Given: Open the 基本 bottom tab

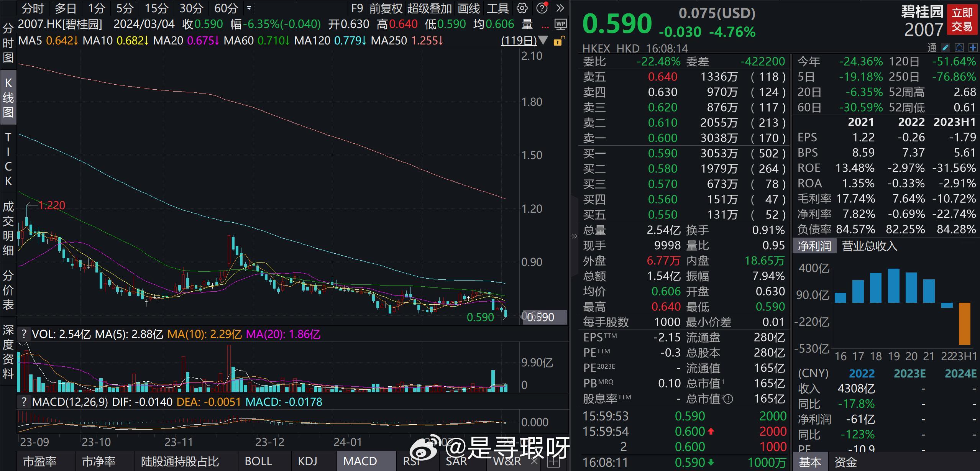Looking at the screenshot, I should pos(810,462).
